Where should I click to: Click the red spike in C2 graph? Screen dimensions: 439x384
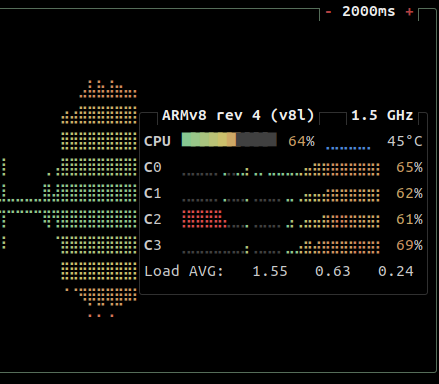point(204,219)
